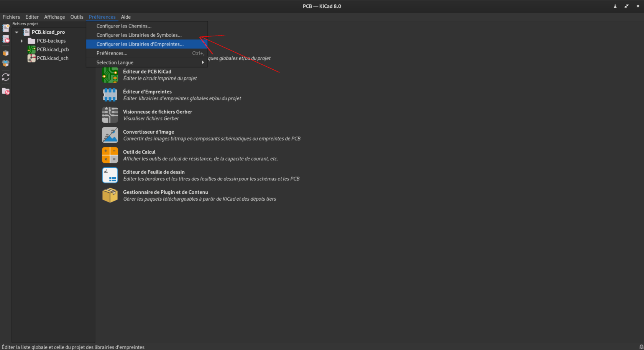Close the Préférences menu in menu bar
644x350 pixels.
click(102, 17)
